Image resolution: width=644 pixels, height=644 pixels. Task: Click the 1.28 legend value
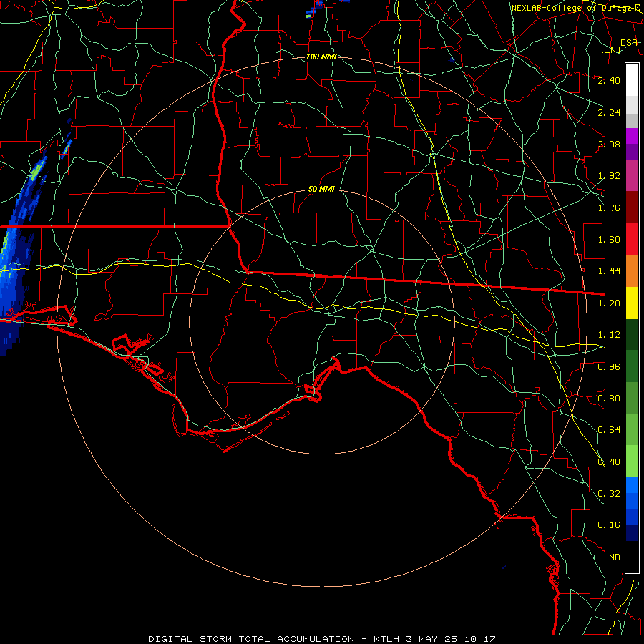tap(609, 303)
